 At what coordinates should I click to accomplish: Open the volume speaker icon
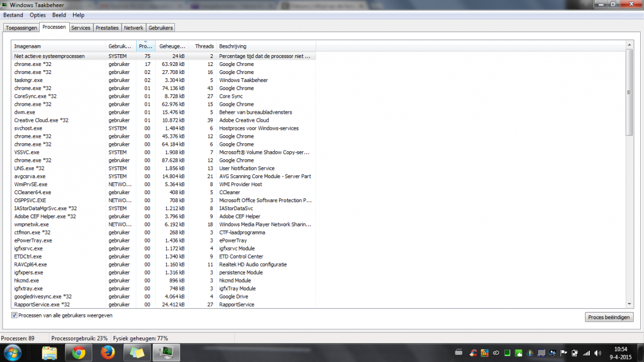click(x=597, y=353)
